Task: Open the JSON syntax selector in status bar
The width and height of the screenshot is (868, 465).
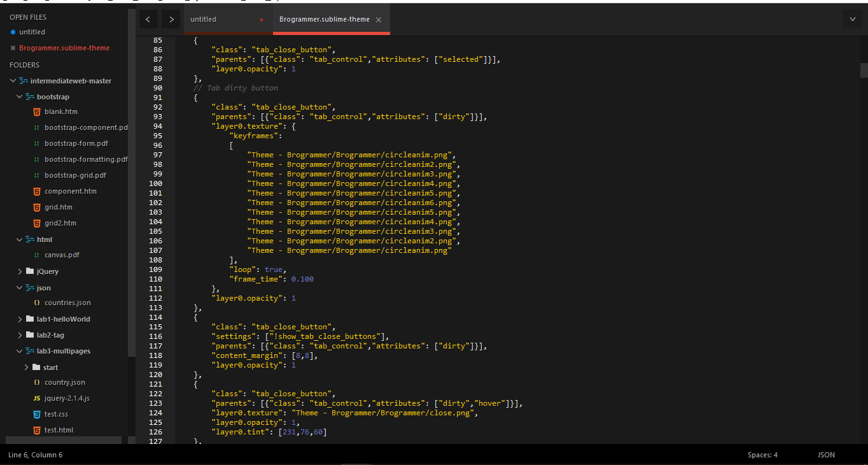Action: click(x=825, y=455)
